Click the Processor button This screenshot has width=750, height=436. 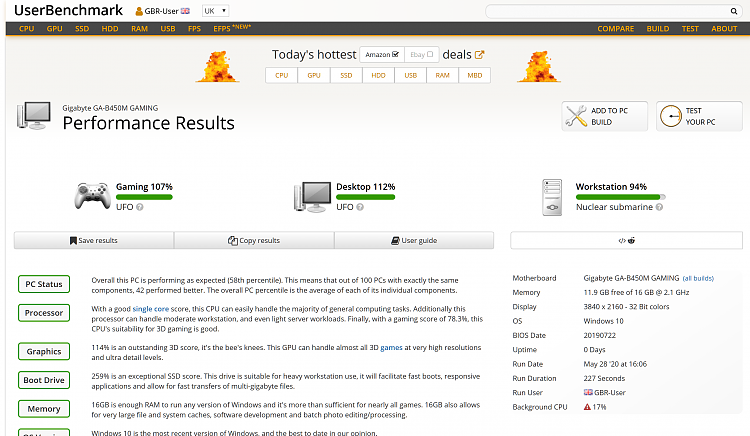[44, 313]
